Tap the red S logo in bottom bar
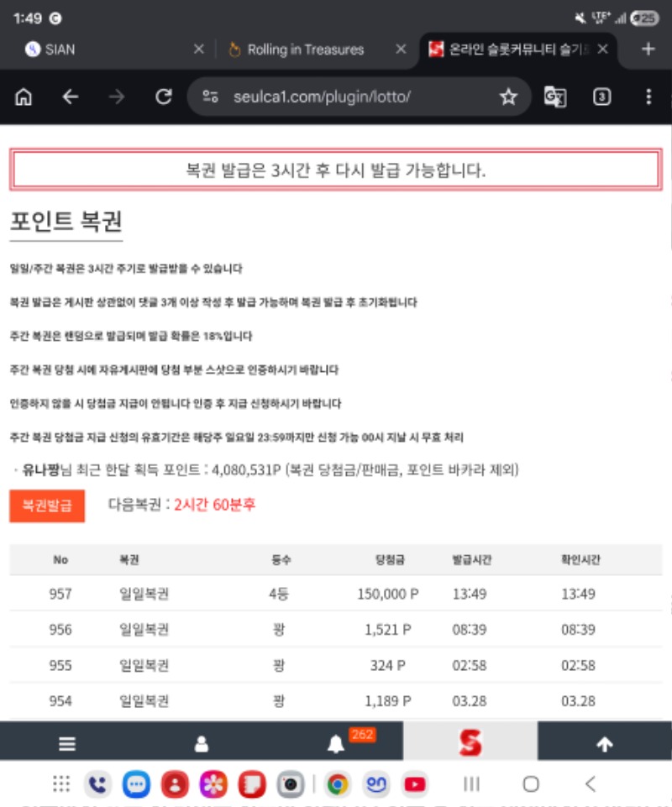This screenshot has width=672, height=807. pos(470,742)
